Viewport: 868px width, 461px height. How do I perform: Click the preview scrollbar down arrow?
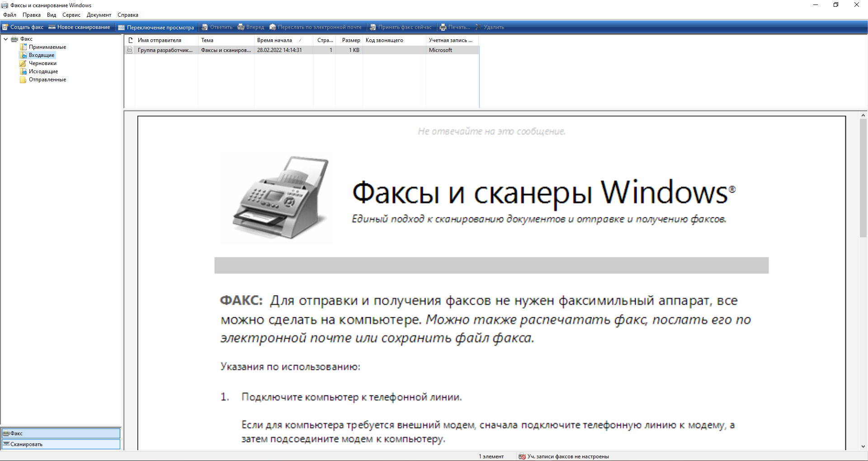click(863, 447)
